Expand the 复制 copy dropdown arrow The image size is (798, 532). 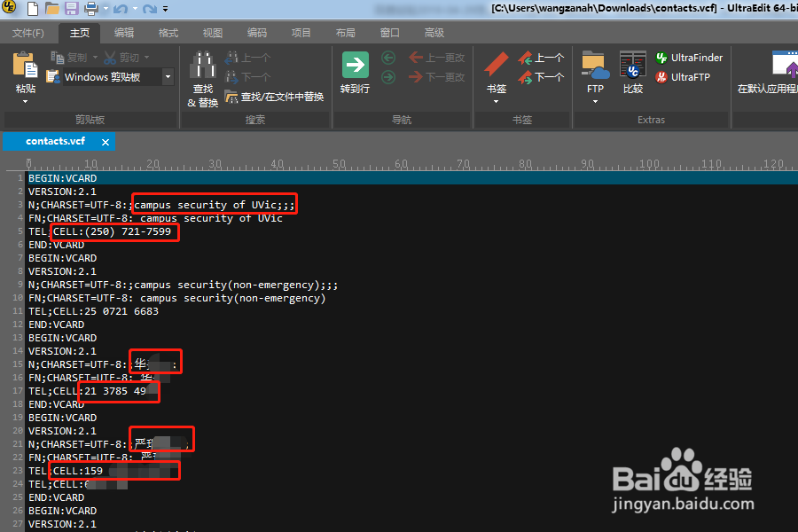point(95,58)
